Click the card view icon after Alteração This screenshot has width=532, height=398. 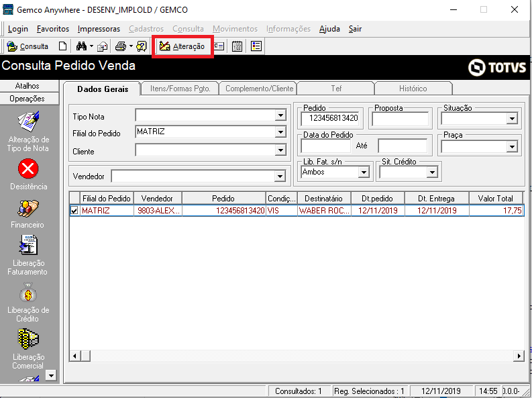pos(219,46)
